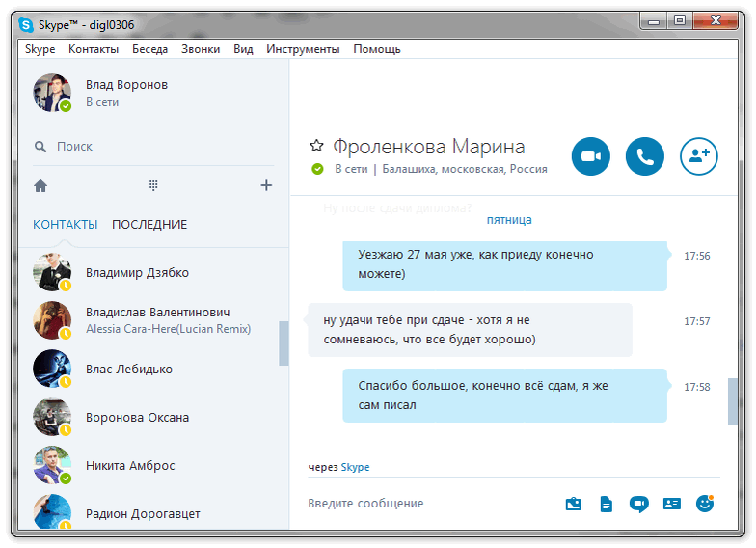Open the через Skype link
The width and height of the screenshot is (756, 548).
click(355, 467)
